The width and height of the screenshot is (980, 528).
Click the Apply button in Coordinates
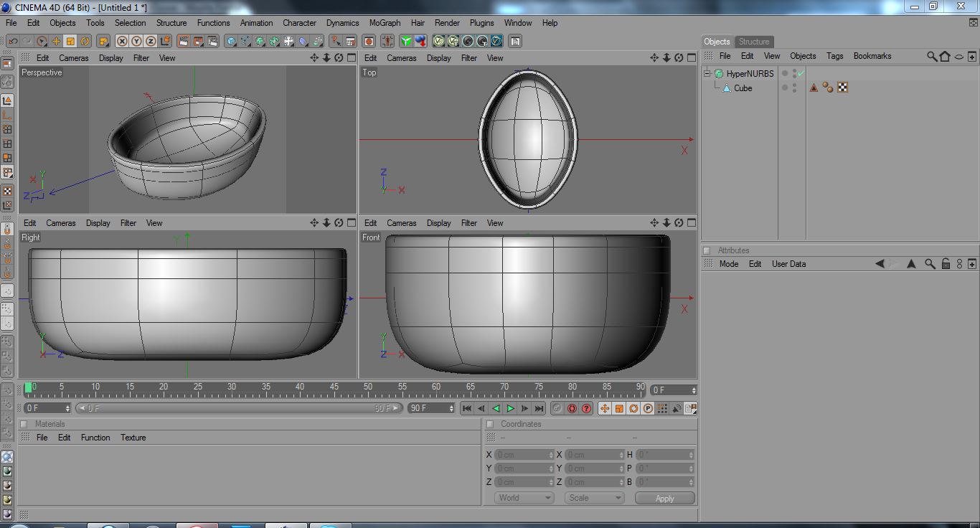(x=664, y=498)
